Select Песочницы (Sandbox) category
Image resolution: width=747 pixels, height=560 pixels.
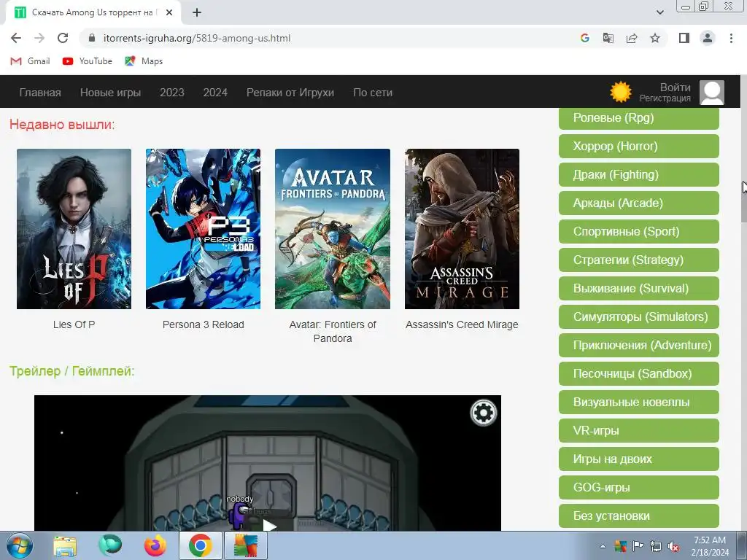[639, 374]
